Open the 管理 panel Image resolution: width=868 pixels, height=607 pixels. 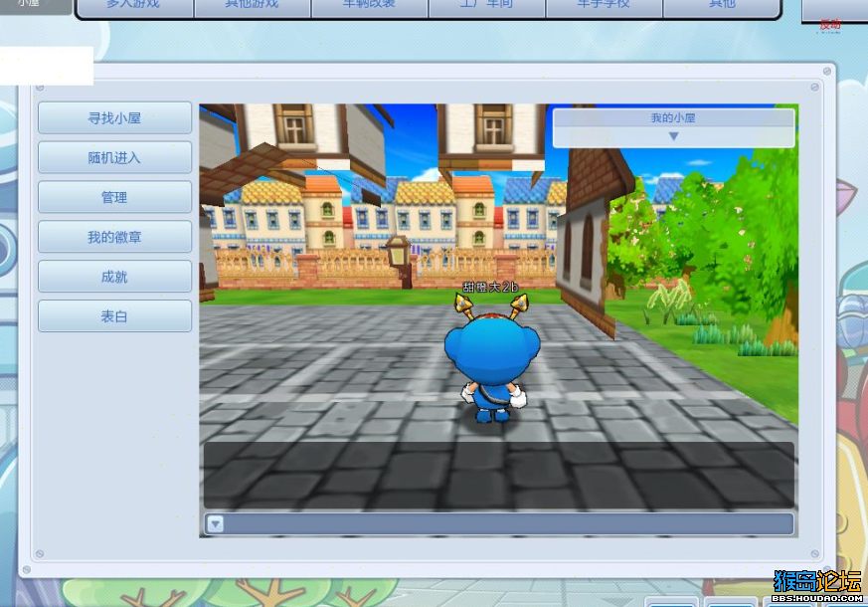[x=114, y=197]
